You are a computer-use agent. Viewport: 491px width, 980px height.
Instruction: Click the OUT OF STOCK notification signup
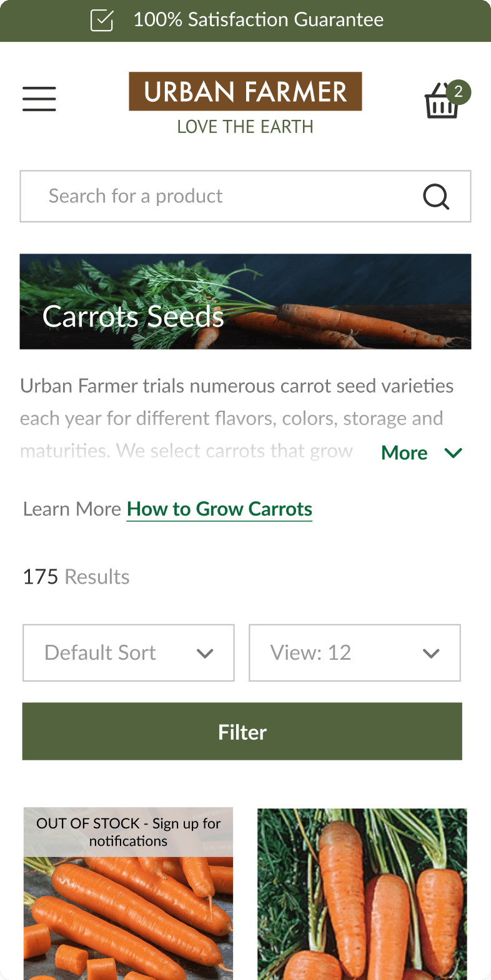(128, 832)
